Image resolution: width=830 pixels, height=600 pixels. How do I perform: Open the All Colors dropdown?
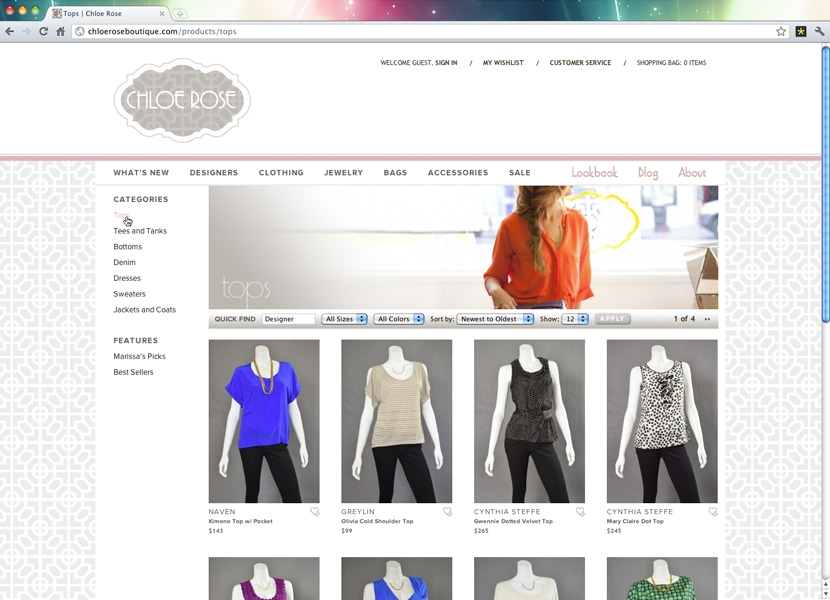[399, 319]
